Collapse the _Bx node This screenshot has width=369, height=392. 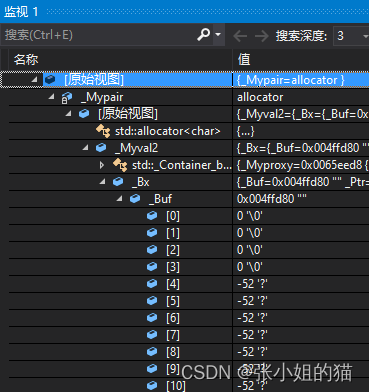click(x=103, y=181)
